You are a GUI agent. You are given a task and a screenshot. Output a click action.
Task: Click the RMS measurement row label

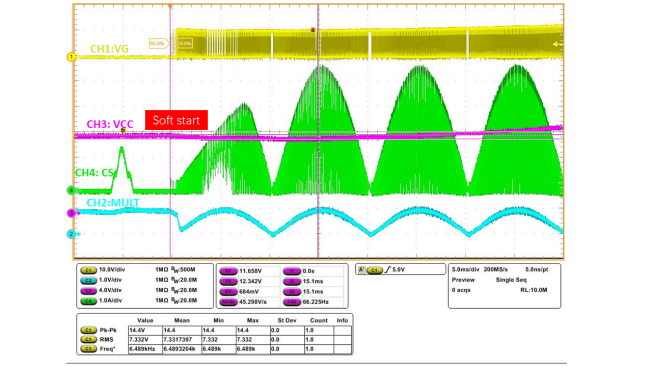(106, 340)
